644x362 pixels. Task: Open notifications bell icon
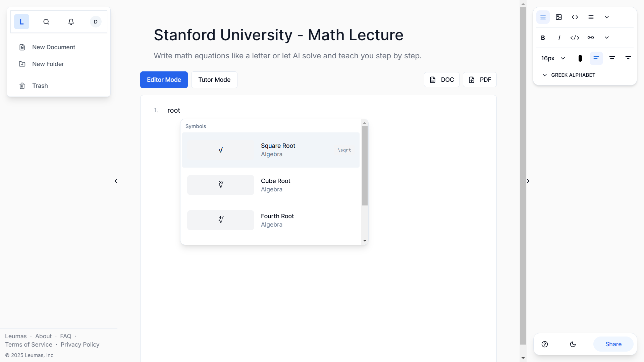(x=71, y=22)
